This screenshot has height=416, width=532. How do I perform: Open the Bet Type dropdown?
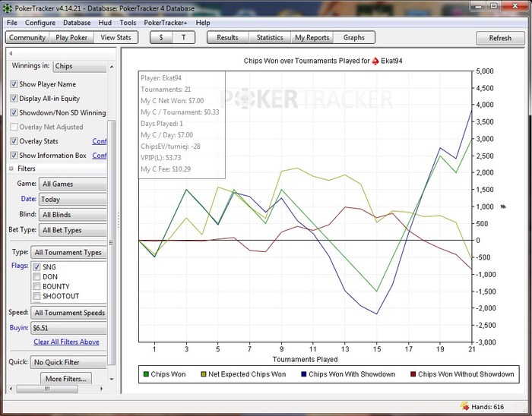[73, 230]
